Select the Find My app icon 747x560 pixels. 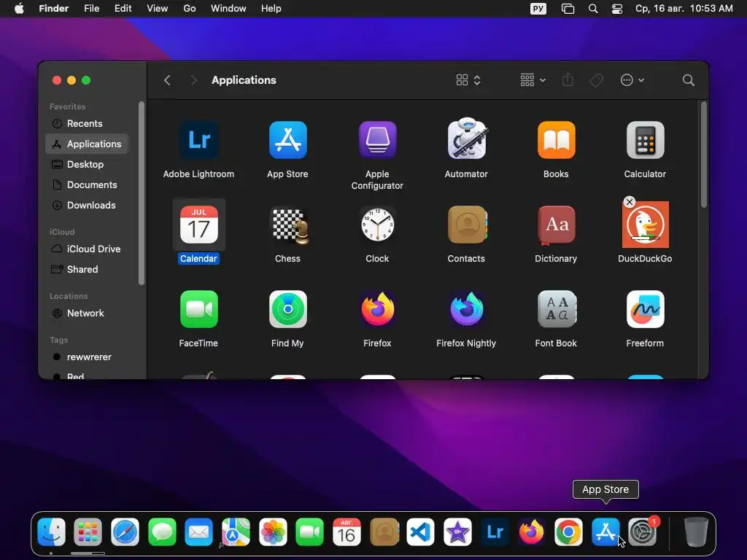coord(287,309)
